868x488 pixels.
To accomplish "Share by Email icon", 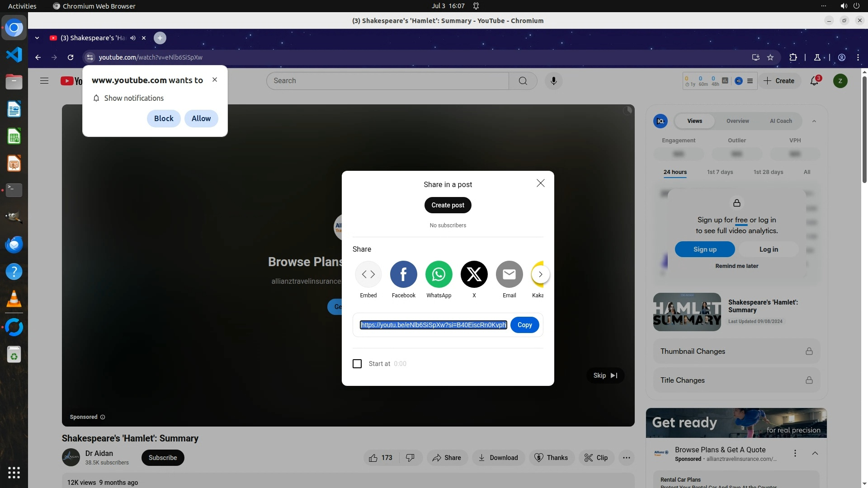I will 509,274.
